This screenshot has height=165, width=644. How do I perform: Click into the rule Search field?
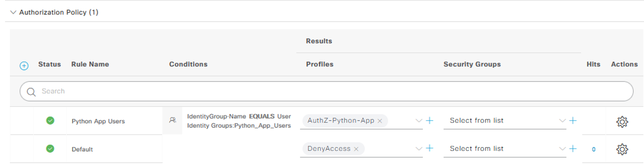(x=306, y=91)
